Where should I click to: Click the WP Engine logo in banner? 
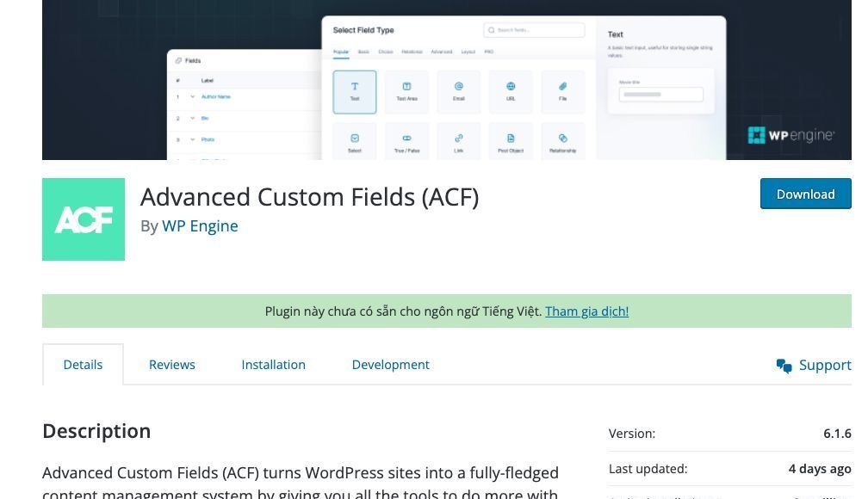click(x=791, y=135)
